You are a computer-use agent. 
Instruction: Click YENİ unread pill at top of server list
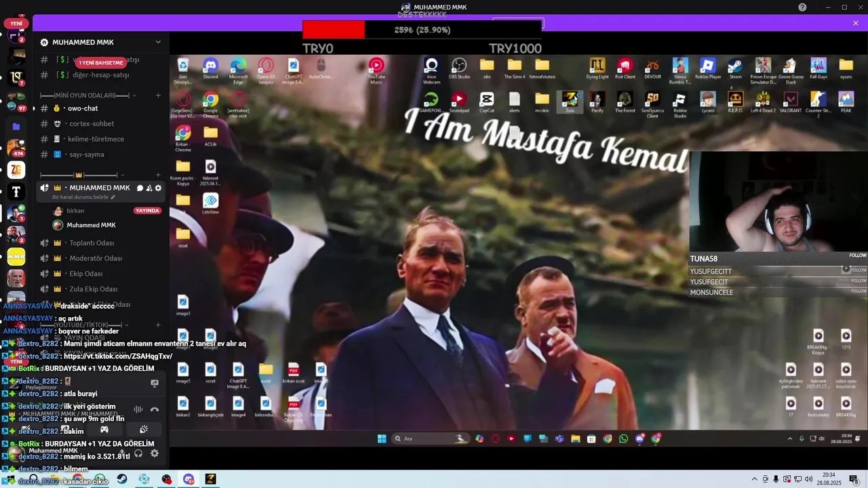click(x=16, y=23)
